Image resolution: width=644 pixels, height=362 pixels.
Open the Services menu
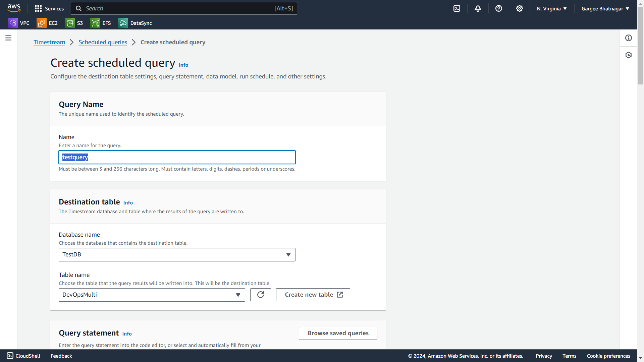[49, 8]
